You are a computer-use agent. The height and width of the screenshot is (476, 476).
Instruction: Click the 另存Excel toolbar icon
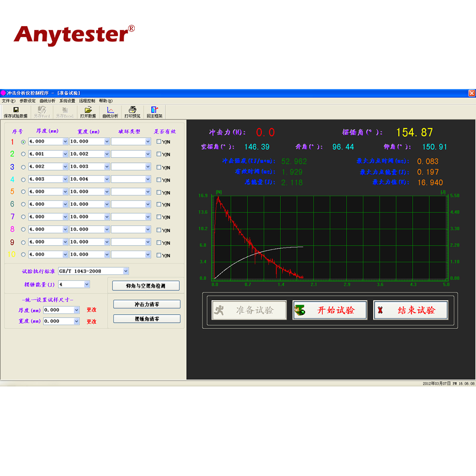(x=64, y=112)
